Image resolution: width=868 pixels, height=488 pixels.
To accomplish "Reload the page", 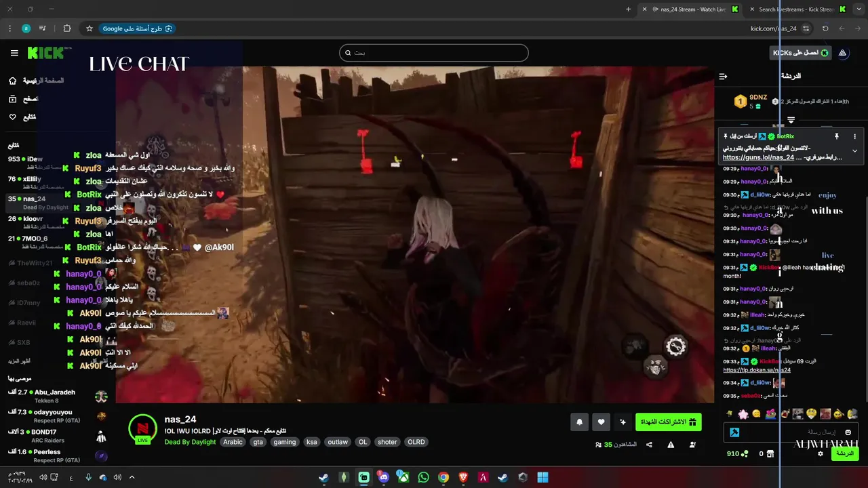I will pyautogui.click(x=825, y=28).
